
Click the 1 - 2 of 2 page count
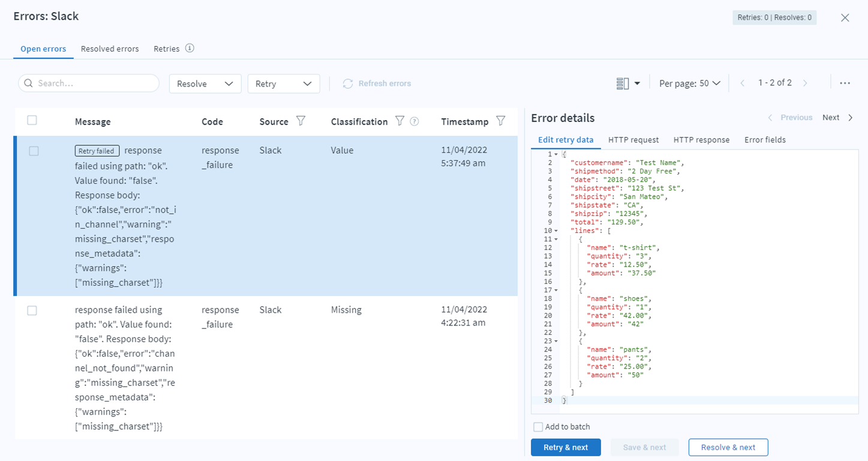(x=775, y=83)
